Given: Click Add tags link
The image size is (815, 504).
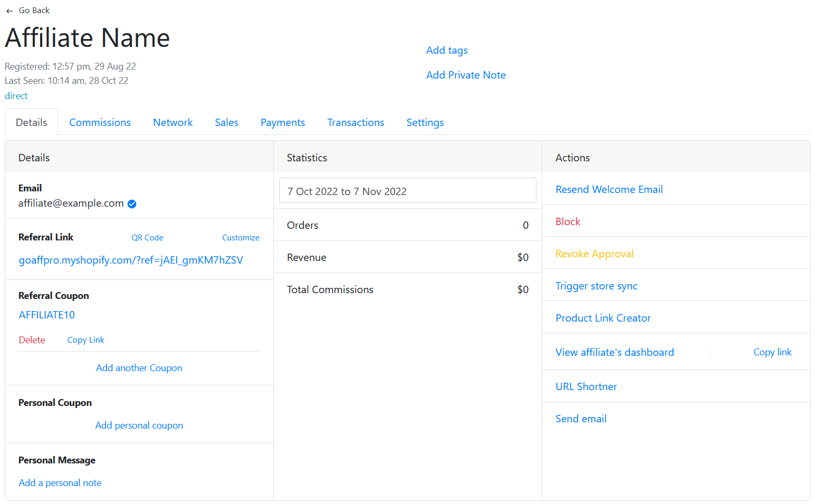Looking at the screenshot, I should [447, 50].
